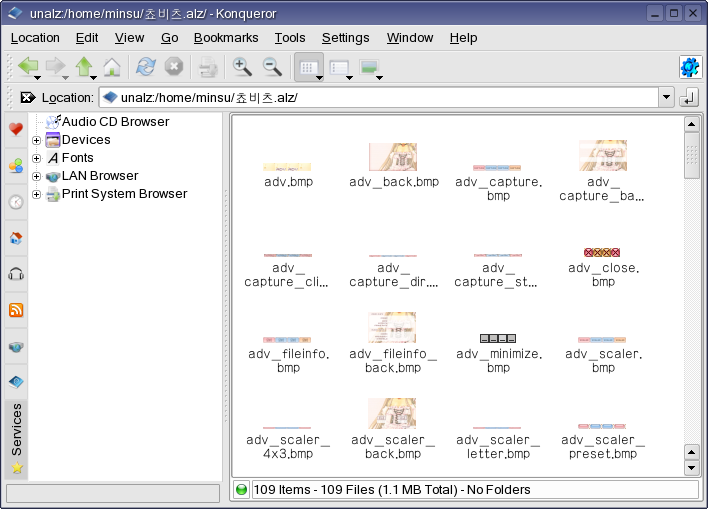Expand the LAN Browser tree node
Viewport: 708px width, 509px height.
(x=37, y=176)
